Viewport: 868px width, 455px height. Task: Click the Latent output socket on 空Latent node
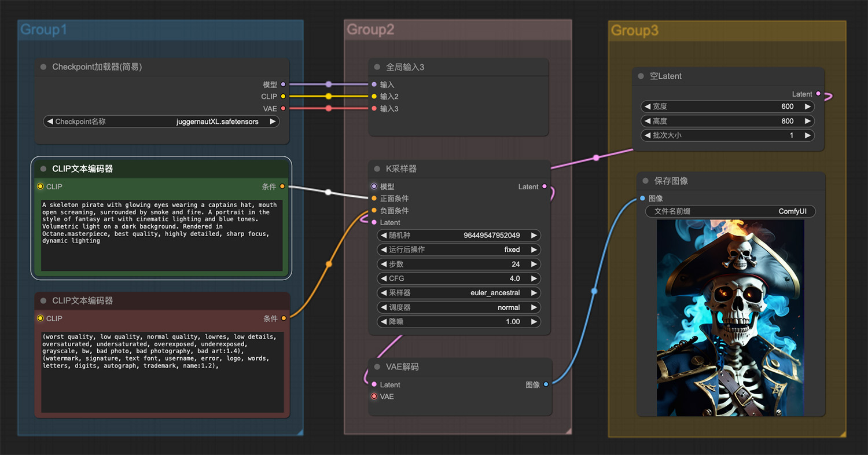pyautogui.click(x=818, y=94)
